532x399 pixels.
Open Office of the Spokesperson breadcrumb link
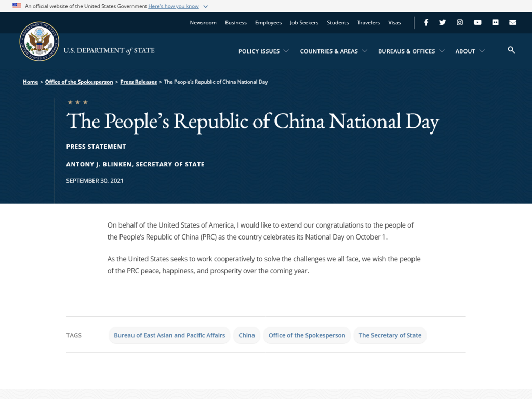(x=79, y=82)
